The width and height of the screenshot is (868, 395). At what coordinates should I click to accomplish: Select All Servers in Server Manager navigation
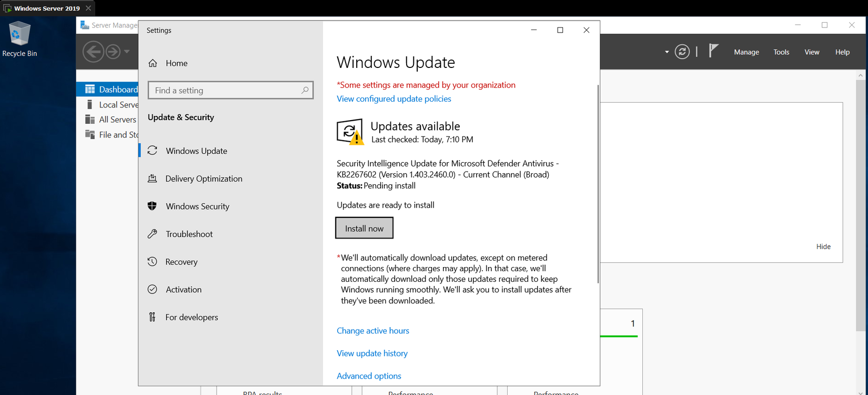point(107,120)
